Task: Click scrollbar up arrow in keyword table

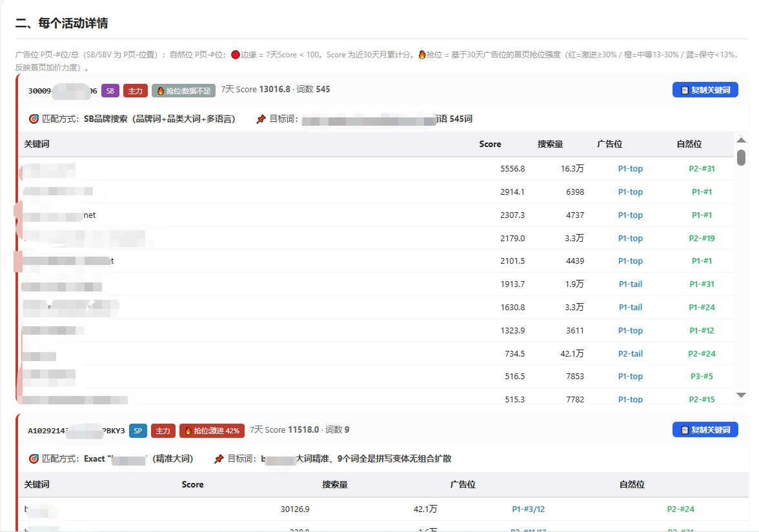Action: pyautogui.click(x=741, y=141)
